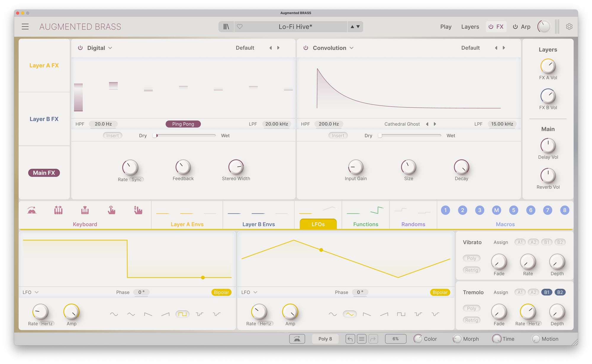The image size is (592, 364).
Task: Click Hertz under left LFO Rate
Action: [x=47, y=324]
